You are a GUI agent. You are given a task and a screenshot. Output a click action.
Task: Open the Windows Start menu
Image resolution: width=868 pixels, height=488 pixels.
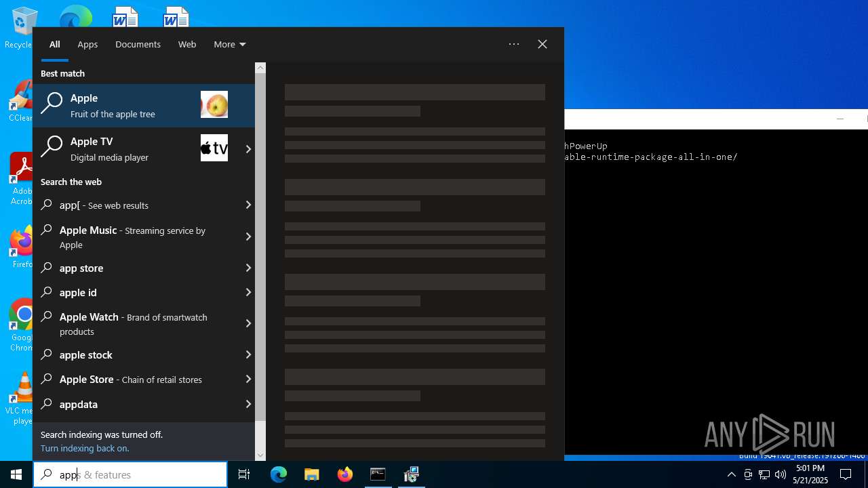[16, 474]
